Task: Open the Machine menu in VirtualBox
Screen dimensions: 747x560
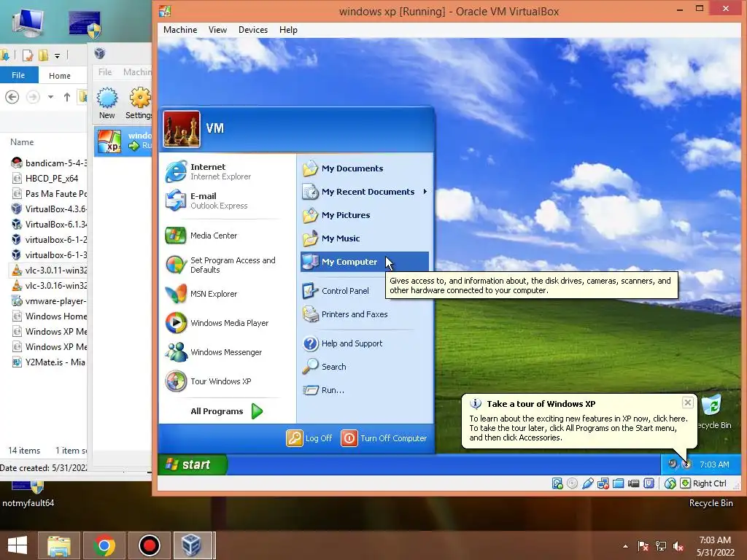Action: click(180, 29)
